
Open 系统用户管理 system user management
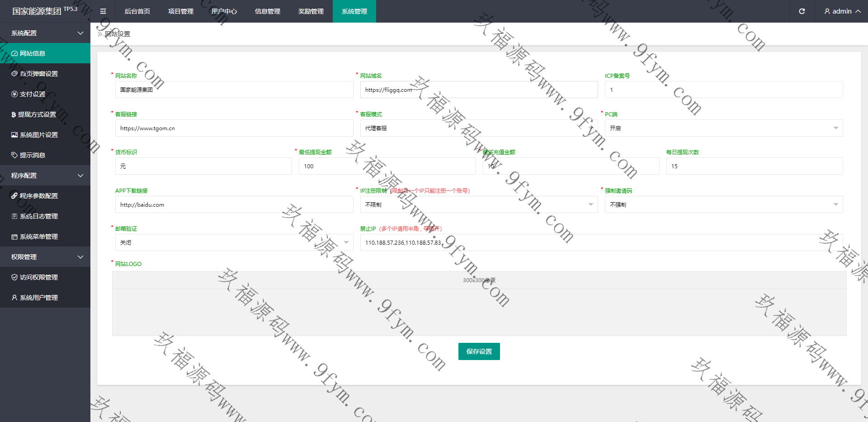click(x=38, y=298)
